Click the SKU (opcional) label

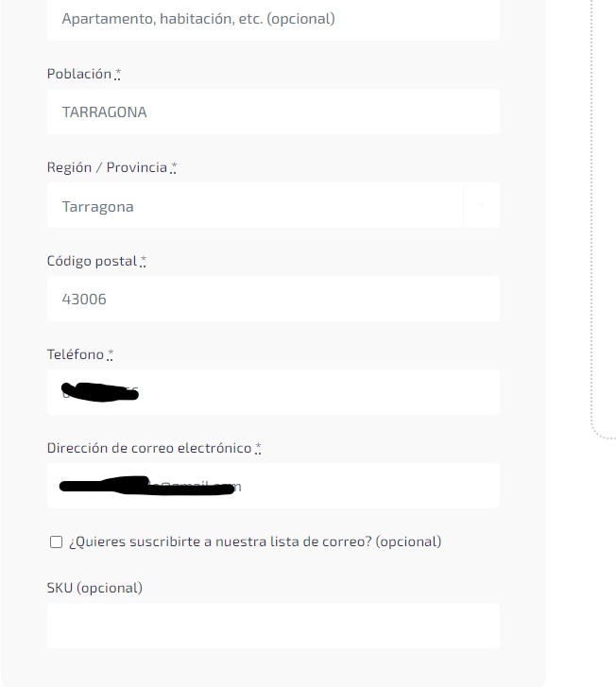click(x=94, y=588)
